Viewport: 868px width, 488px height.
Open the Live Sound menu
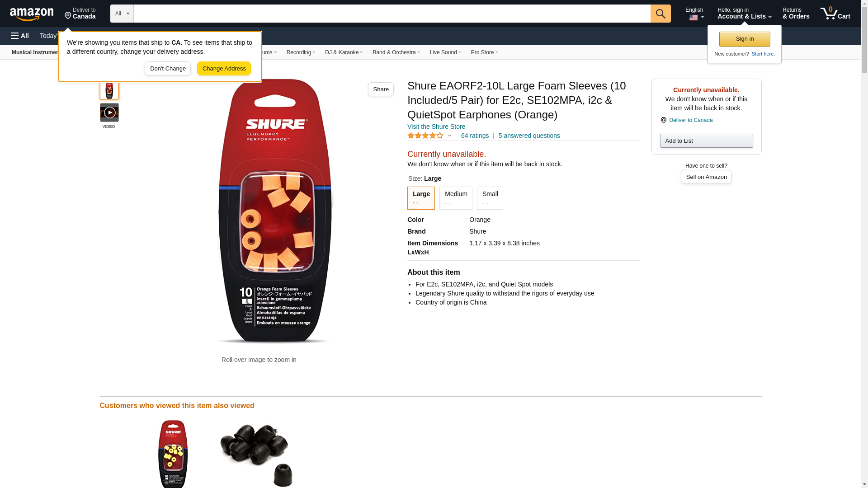pyautogui.click(x=445, y=52)
